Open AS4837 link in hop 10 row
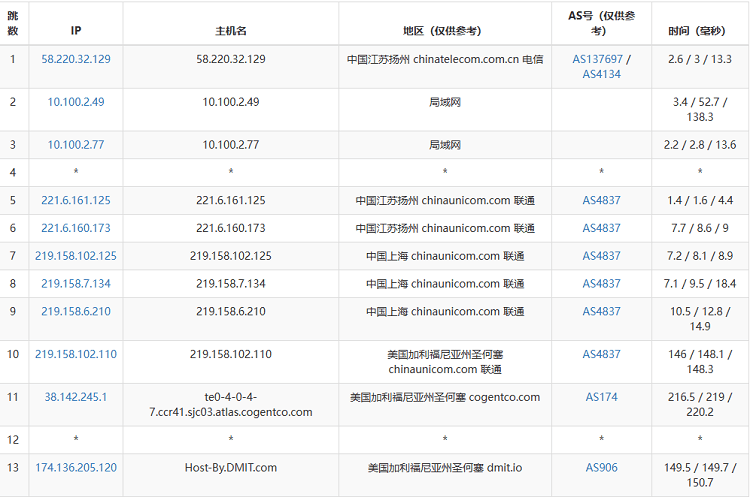Image resolution: width=750 pixels, height=497 pixels. (601, 354)
